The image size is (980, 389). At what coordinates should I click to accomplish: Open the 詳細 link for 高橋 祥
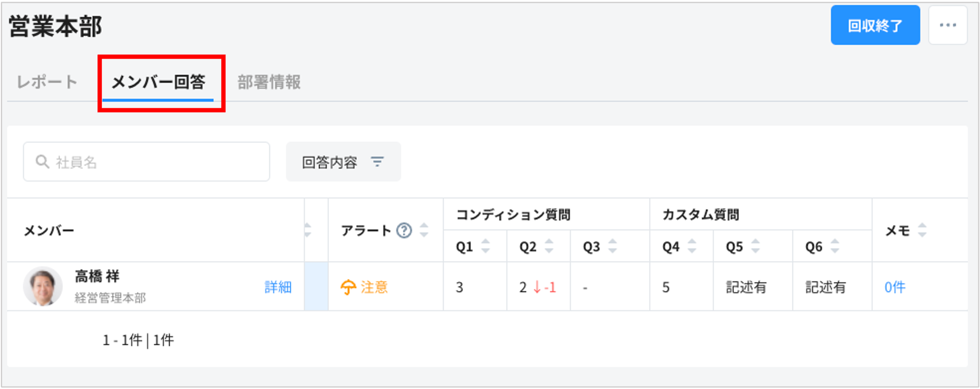[278, 287]
